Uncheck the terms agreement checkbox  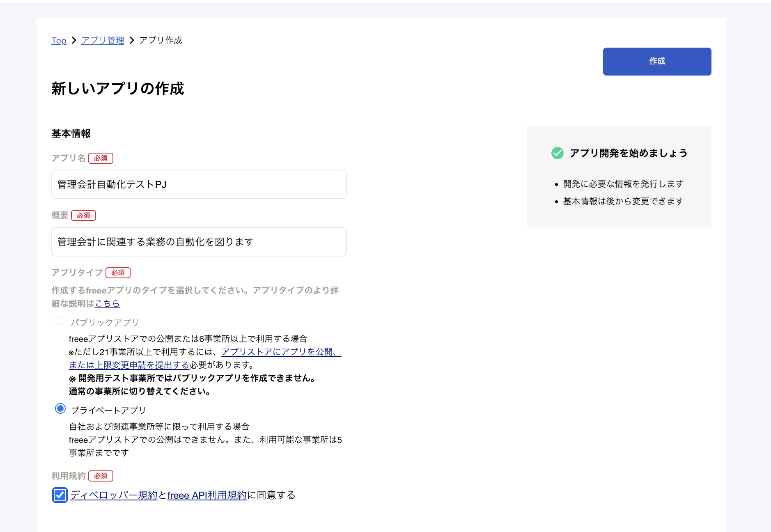60,495
